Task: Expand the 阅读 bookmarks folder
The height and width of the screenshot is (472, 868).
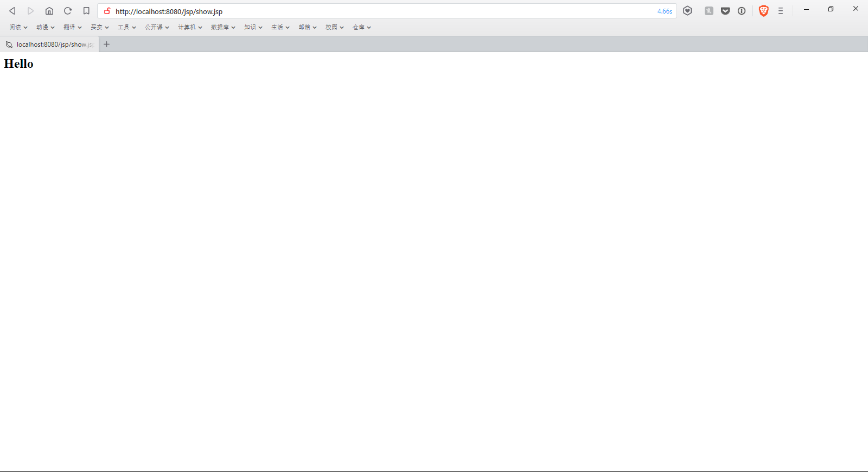Action: 18,27
